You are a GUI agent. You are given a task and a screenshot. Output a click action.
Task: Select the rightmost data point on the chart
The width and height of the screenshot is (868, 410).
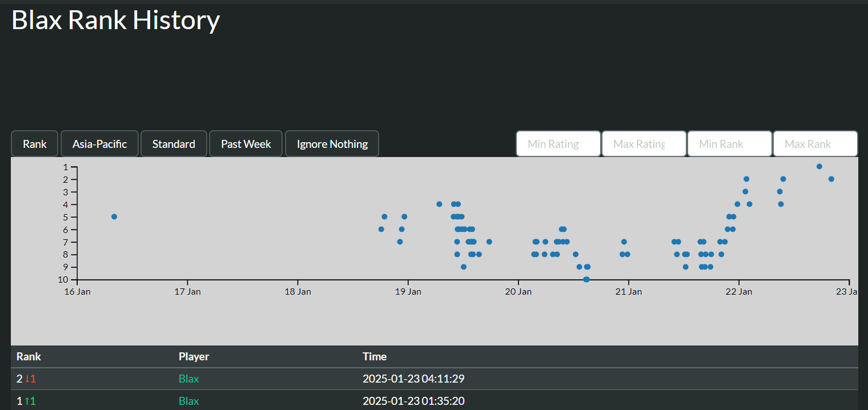[x=831, y=179]
